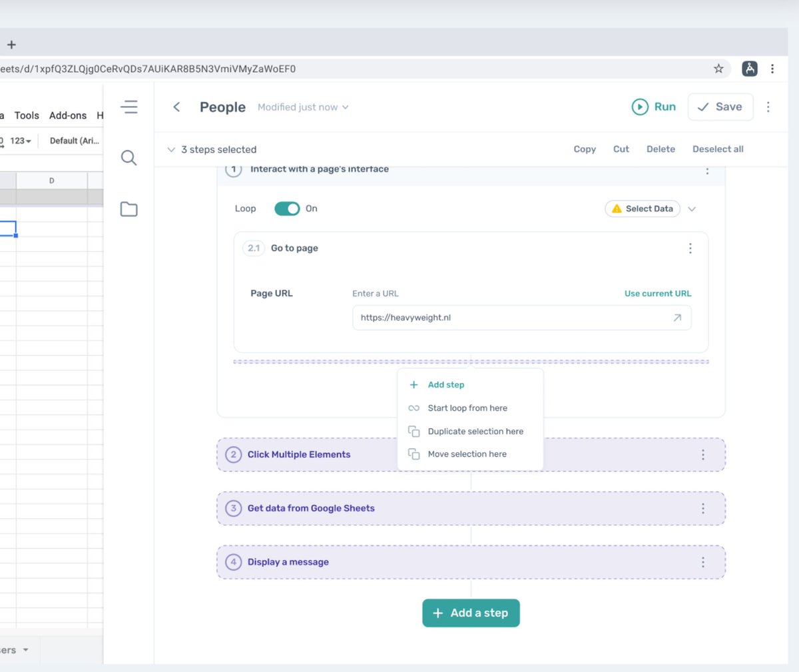Delete the selected steps
Image resolution: width=799 pixels, height=672 pixels.
point(661,149)
